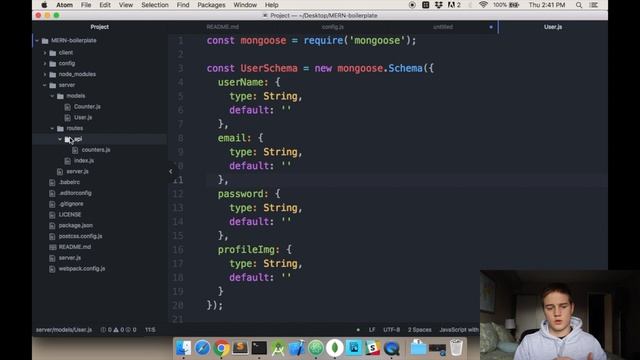Open Counter.js in the tree view
This screenshot has height=360, width=640.
coord(87,107)
